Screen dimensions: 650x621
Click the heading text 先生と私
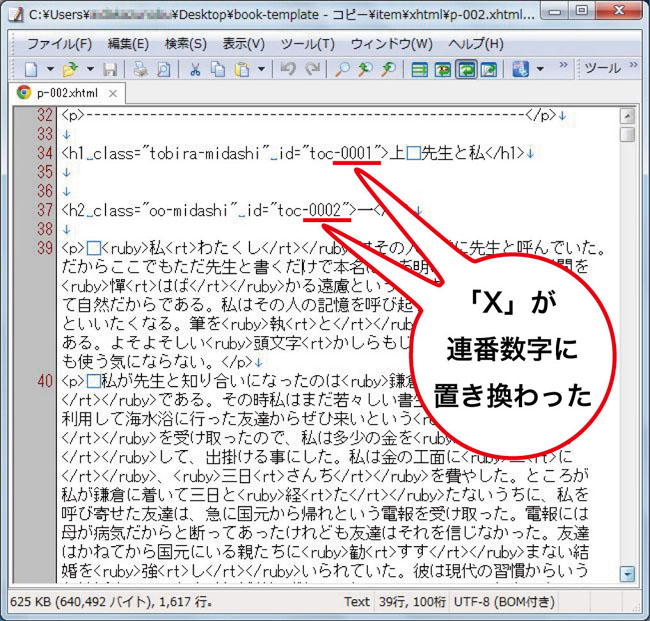pos(453,153)
